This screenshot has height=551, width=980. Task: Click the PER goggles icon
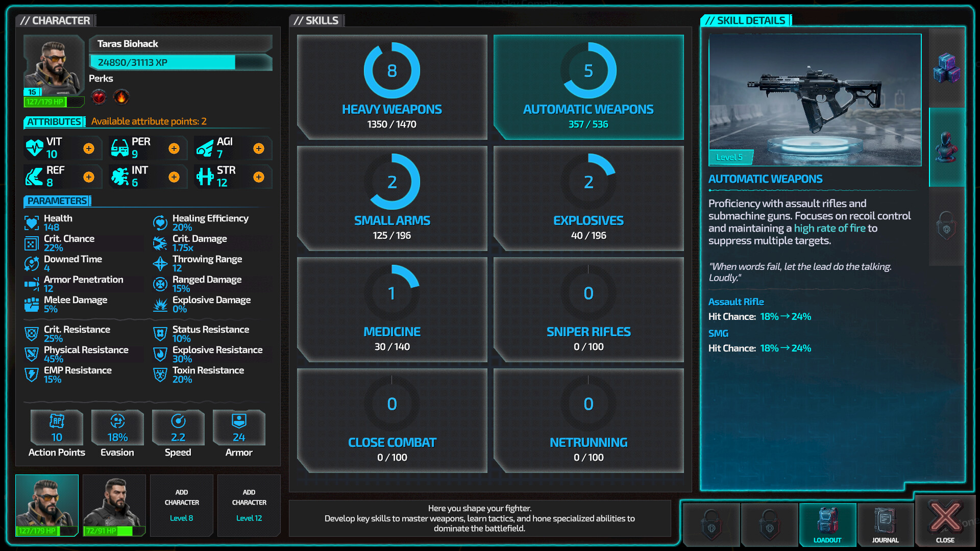120,148
